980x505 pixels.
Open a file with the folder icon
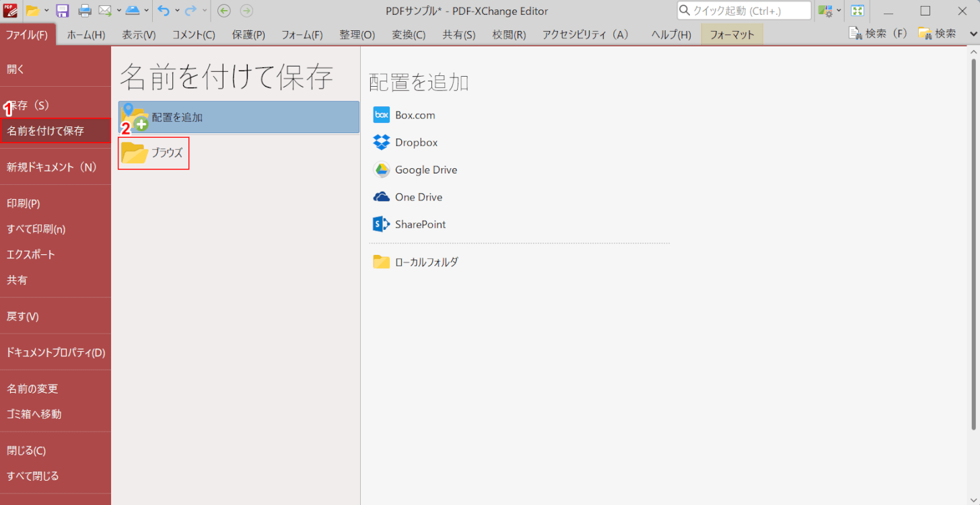(x=32, y=11)
